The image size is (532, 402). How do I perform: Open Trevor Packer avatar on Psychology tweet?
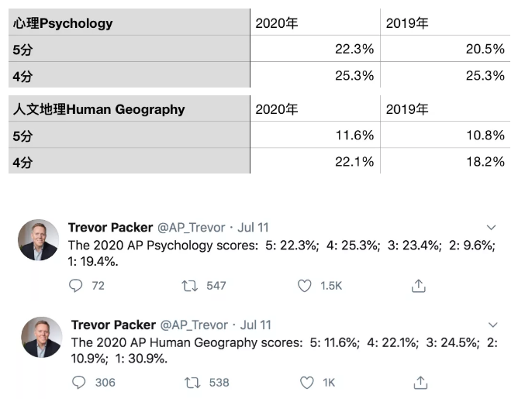click(38, 240)
